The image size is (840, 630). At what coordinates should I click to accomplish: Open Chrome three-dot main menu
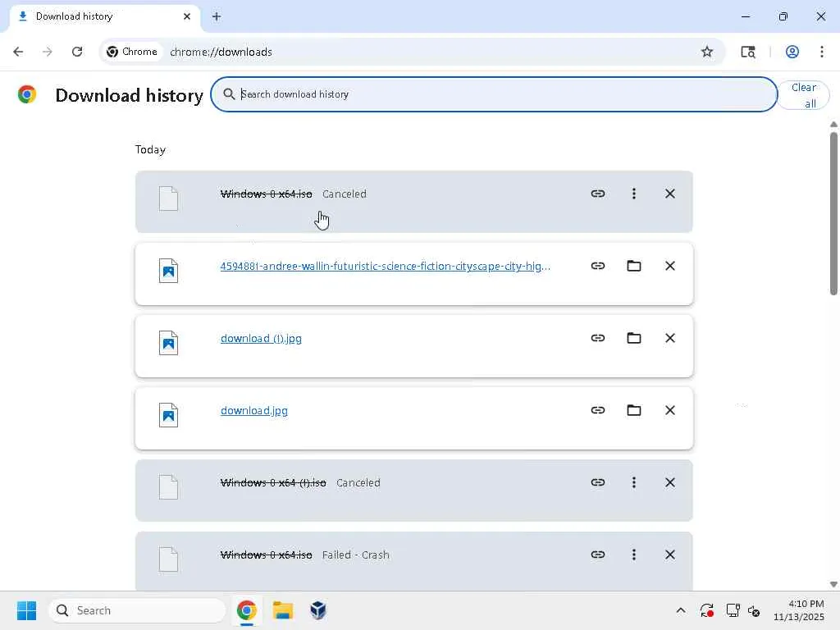821,52
